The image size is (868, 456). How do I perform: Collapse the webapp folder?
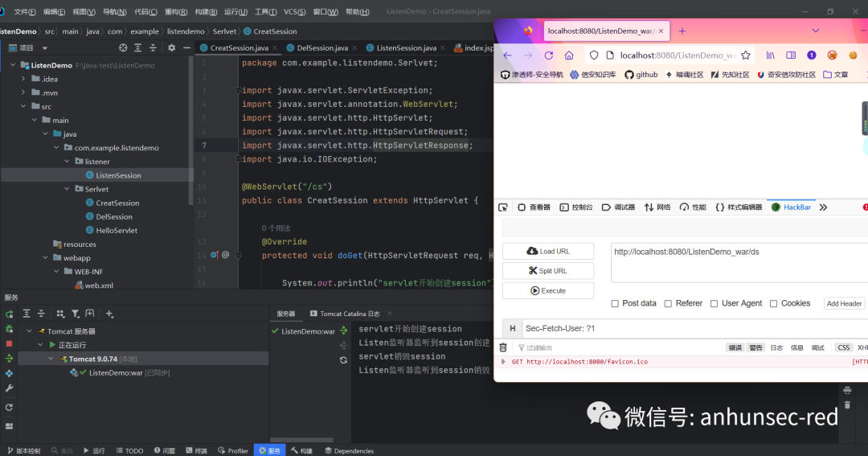(x=45, y=257)
